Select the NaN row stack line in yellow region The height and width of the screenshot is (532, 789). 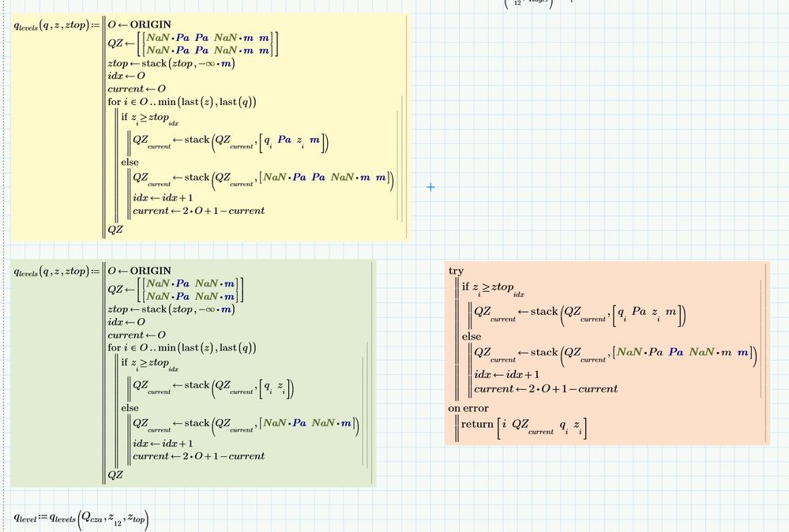263,179
